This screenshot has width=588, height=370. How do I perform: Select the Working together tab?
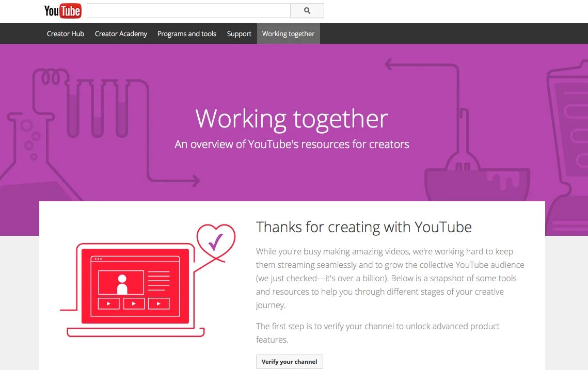pyautogui.click(x=289, y=34)
